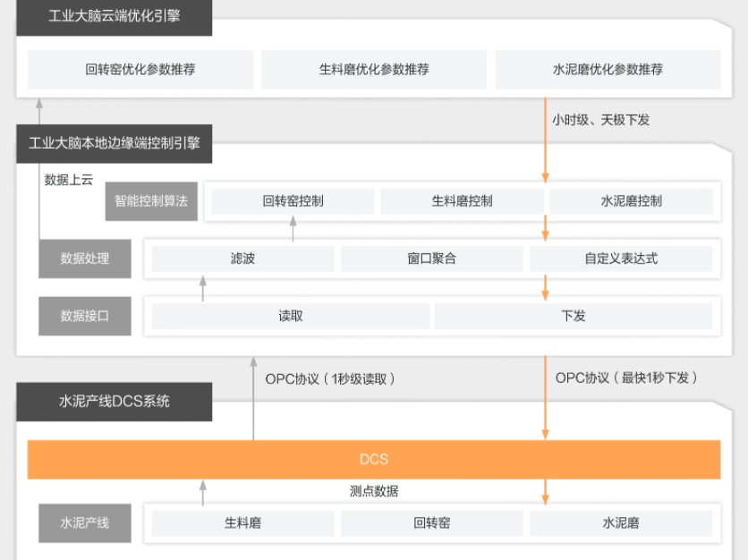Image resolution: width=748 pixels, height=560 pixels.
Task: Select the orange DCS bar
Action: click(374, 459)
